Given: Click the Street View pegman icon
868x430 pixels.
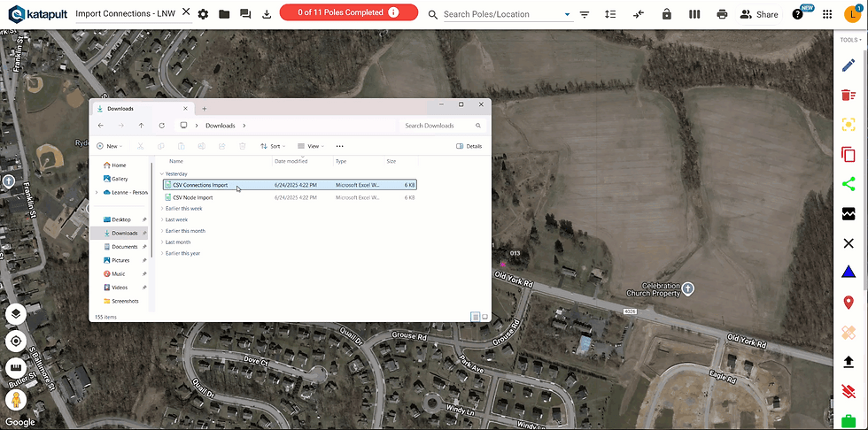Looking at the screenshot, I should click(16, 399).
